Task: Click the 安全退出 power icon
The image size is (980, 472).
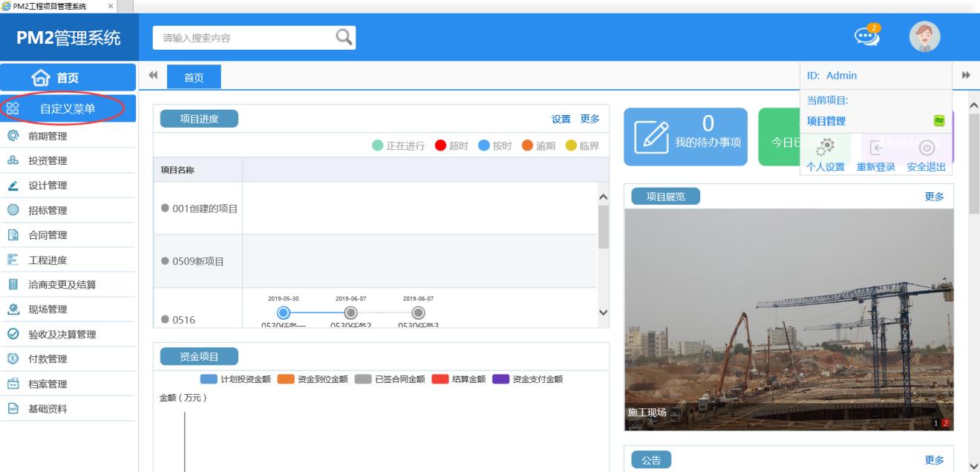Action: coord(926,148)
